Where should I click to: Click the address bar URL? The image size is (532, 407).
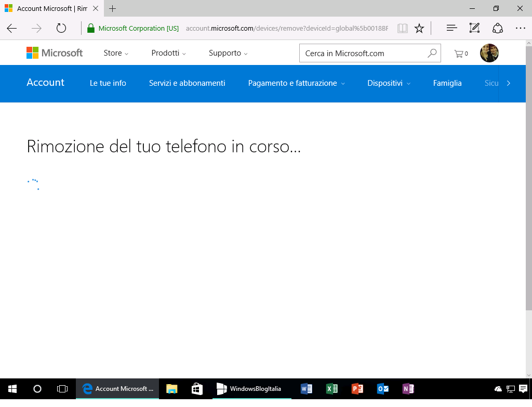point(287,28)
